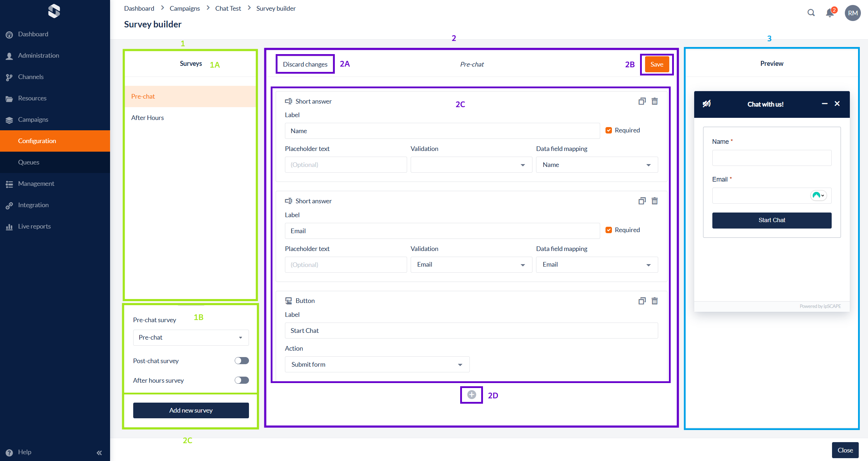Select the After Hours survey
The width and height of the screenshot is (868, 461).
147,118
